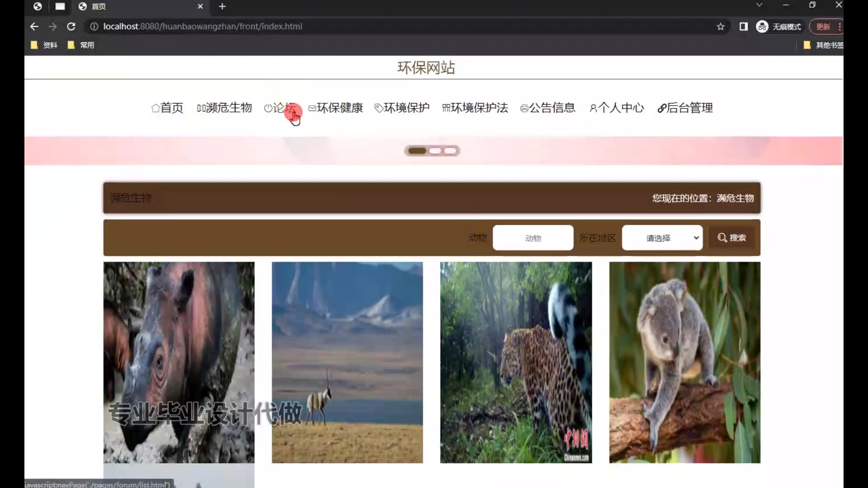This screenshot has width=868, height=488.
Task: Open the side panel icon
Action: 743,27
